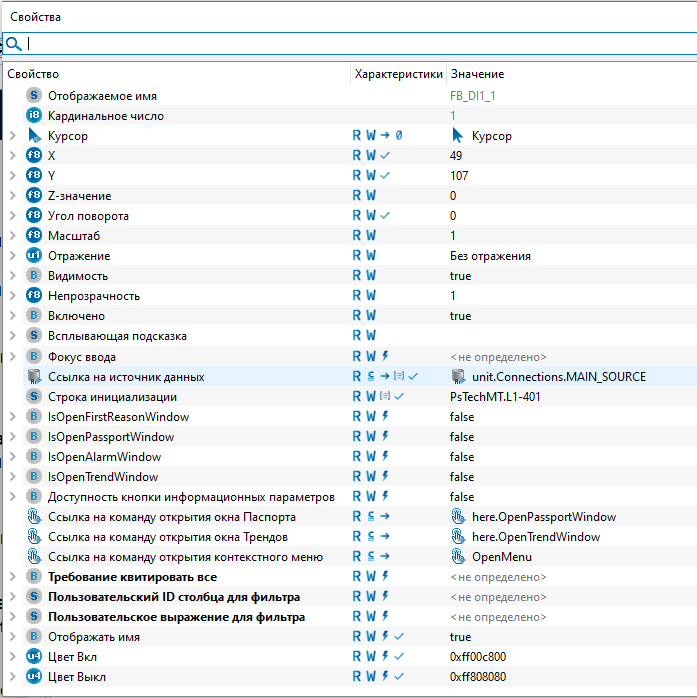
Task: Click the Значение column header
Action: 477,74
